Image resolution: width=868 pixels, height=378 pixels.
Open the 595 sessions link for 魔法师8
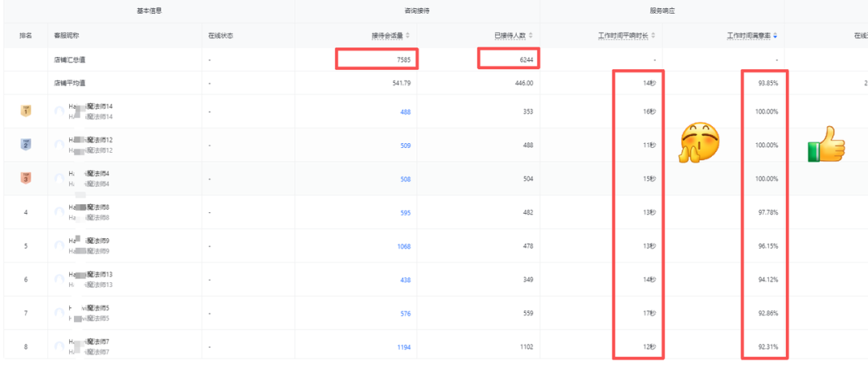pyautogui.click(x=405, y=213)
